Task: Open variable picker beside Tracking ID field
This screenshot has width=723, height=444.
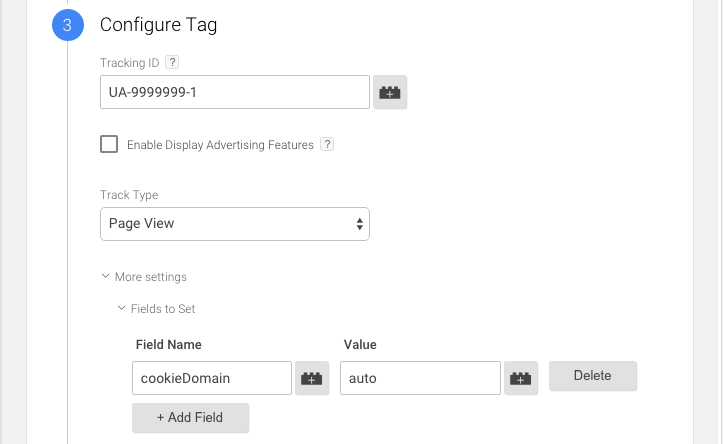Action: [x=390, y=93]
